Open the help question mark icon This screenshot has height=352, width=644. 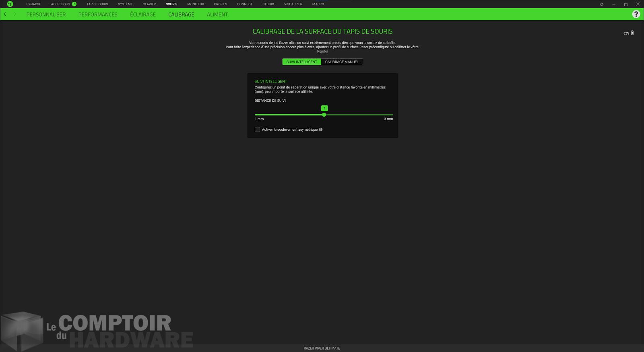pos(636,14)
